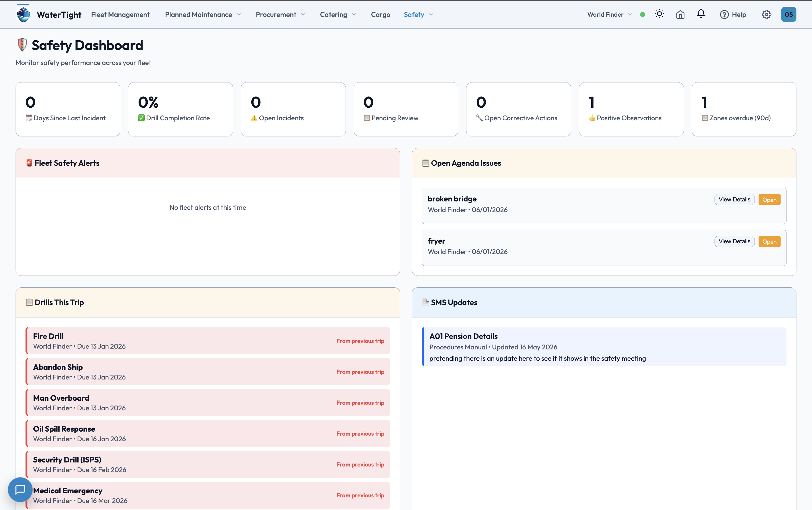The width and height of the screenshot is (812, 510).
Task: Click the green check icon by Drill Completion Rate
Action: coord(141,118)
